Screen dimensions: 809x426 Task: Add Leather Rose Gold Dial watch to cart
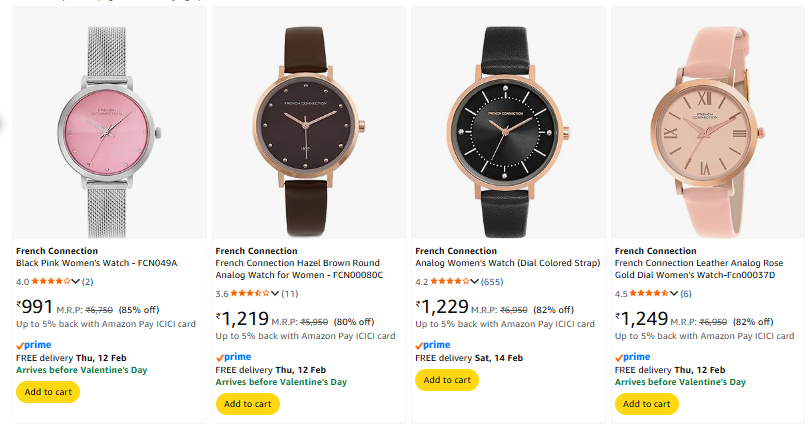tap(647, 403)
